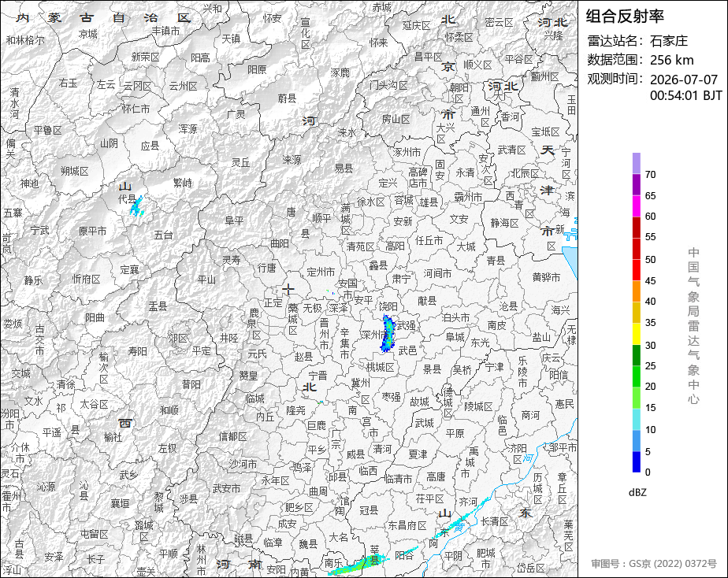Click the 房山区 map label
728x578 pixels.
coord(396,119)
